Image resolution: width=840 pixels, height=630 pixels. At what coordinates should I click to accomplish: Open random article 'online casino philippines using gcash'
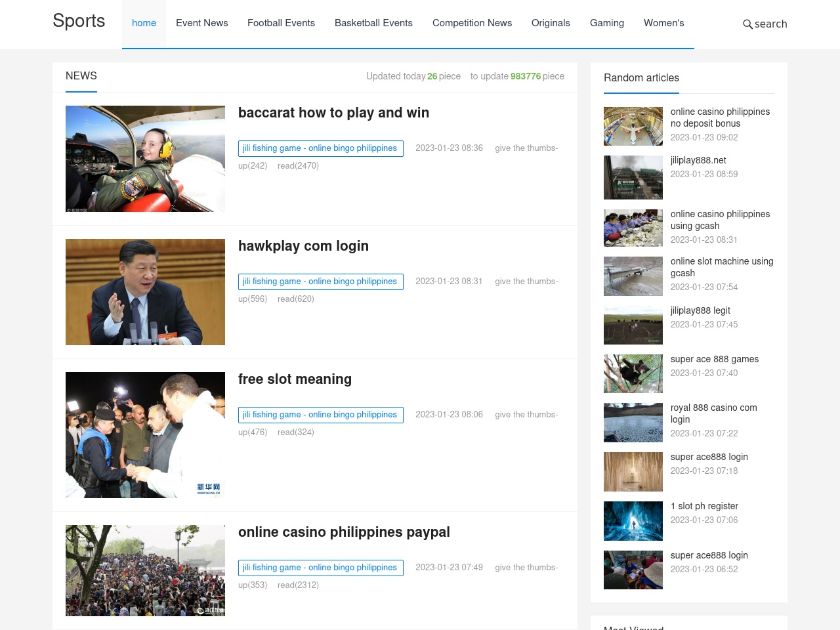click(720, 220)
